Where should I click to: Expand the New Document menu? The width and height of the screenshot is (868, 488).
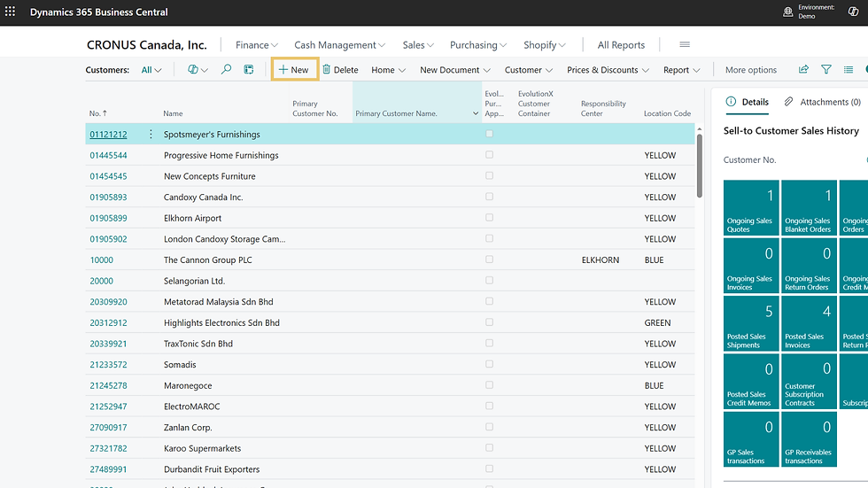coord(455,70)
